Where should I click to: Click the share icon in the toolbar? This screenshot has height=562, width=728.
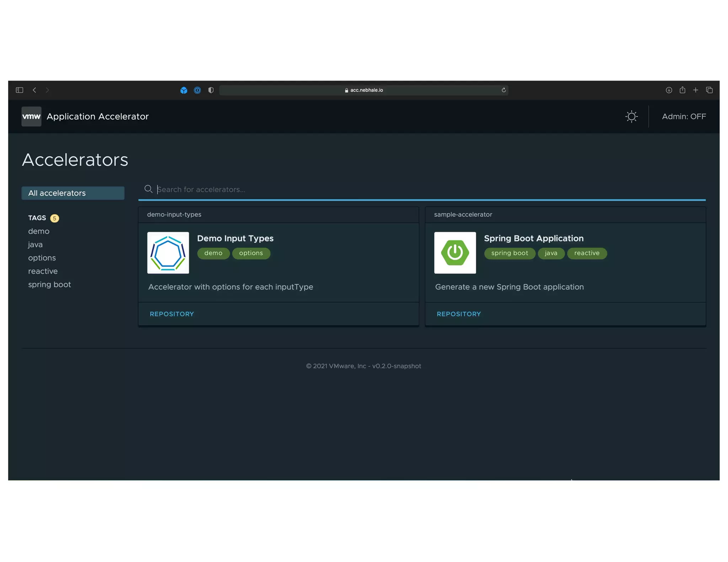pos(682,90)
